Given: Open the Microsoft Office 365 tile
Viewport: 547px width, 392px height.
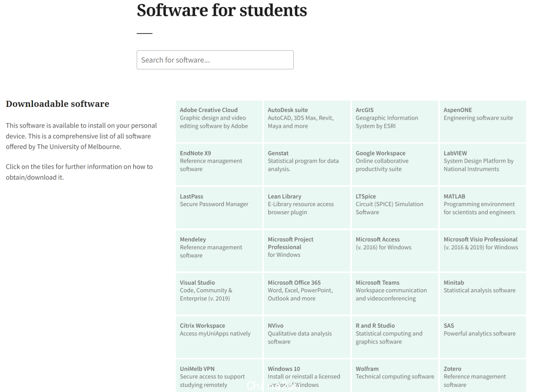Looking at the screenshot, I should [307, 294].
